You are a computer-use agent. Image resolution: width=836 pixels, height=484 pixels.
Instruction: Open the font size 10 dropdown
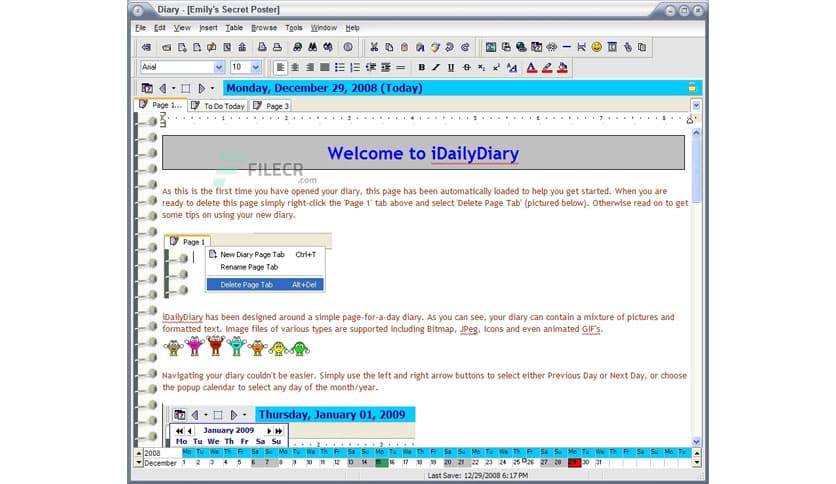click(255, 67)
